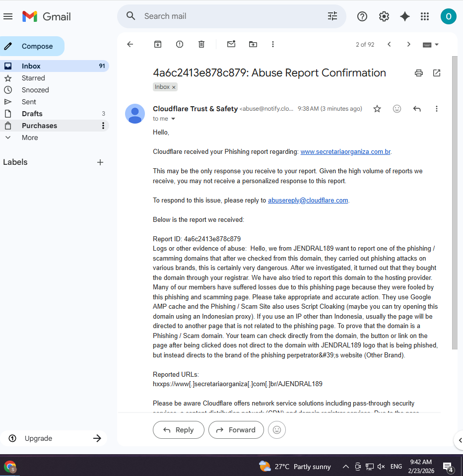Open the Google account avatar
This screenshot has width=463, height=476.
(x=449, y=16)
